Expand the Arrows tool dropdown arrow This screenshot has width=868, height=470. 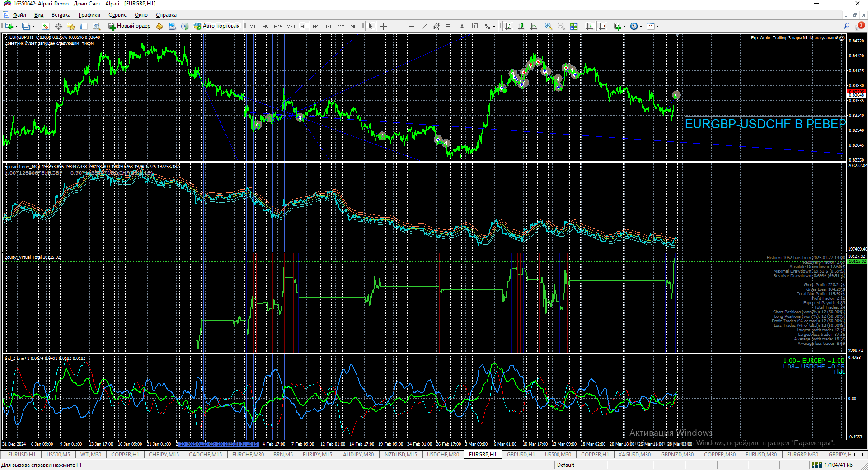click(494, 26)
